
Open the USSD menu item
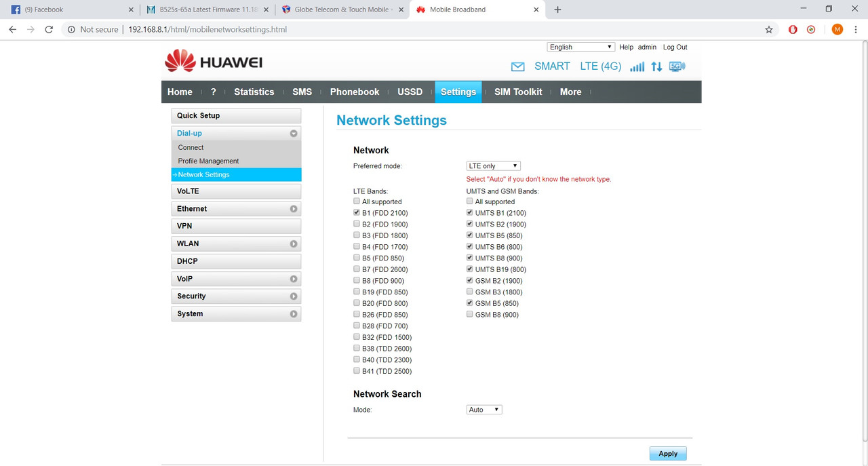pos(410,92)
